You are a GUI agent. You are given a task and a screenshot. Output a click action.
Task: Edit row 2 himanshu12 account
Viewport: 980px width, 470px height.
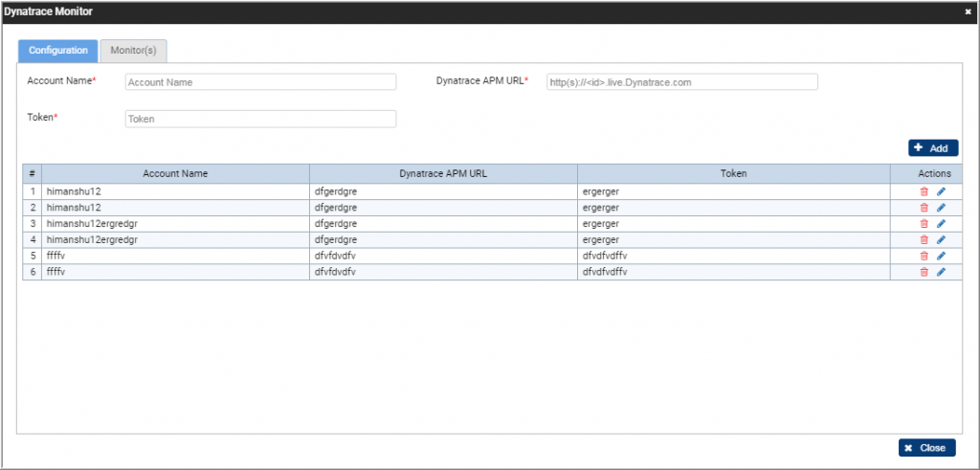tap(941, 208)
